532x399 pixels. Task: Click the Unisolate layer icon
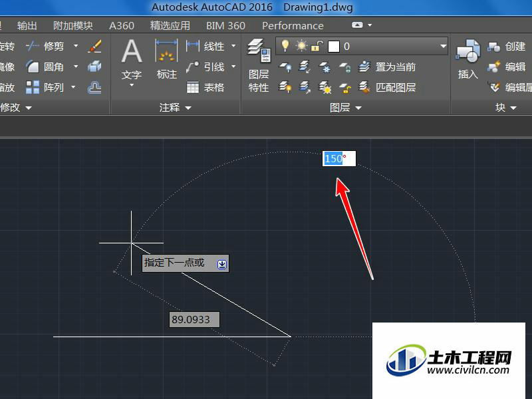pyautogui.click(x=305, y=88)
